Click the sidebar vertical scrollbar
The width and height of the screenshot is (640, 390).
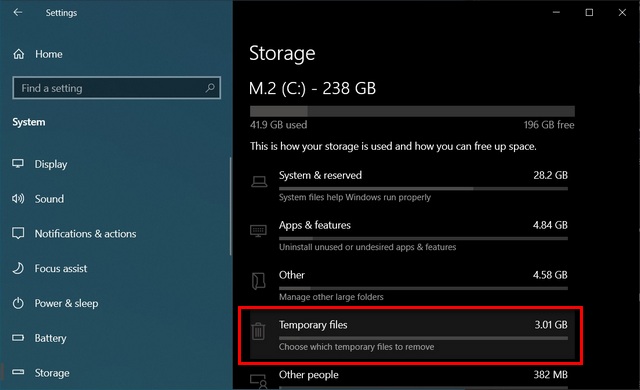tap(231, 206)
